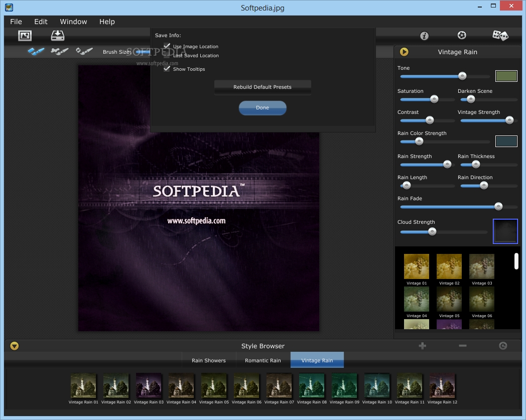Select the Vintage 02 preset thumbnail
The image size is (526, 420).
tap(449, 266)
